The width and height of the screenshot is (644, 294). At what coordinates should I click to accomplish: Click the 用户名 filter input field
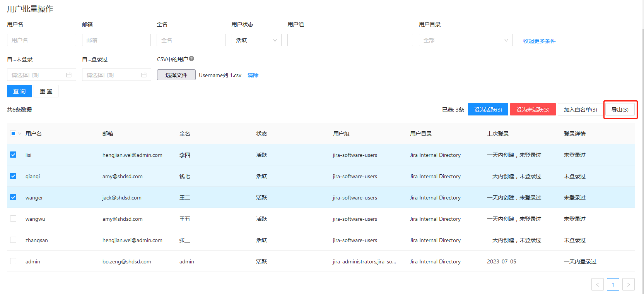pos(41,40)
